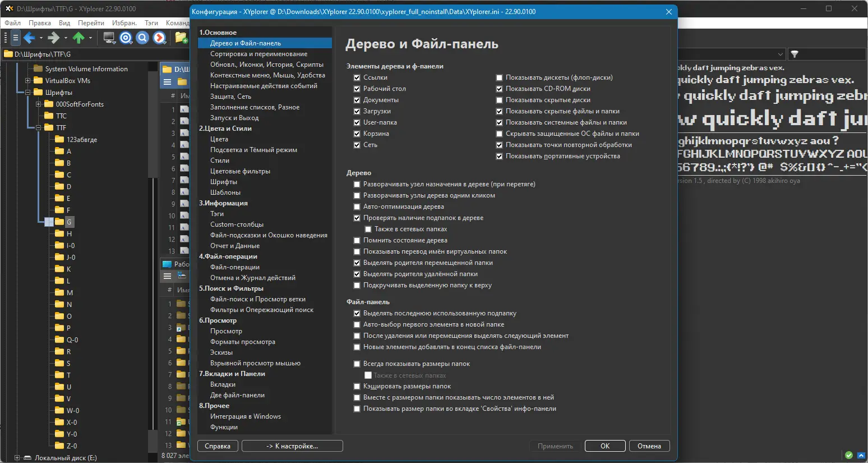Select 'Цвета' in the settings list
This screenshot has width=868, height=463.
219,139
